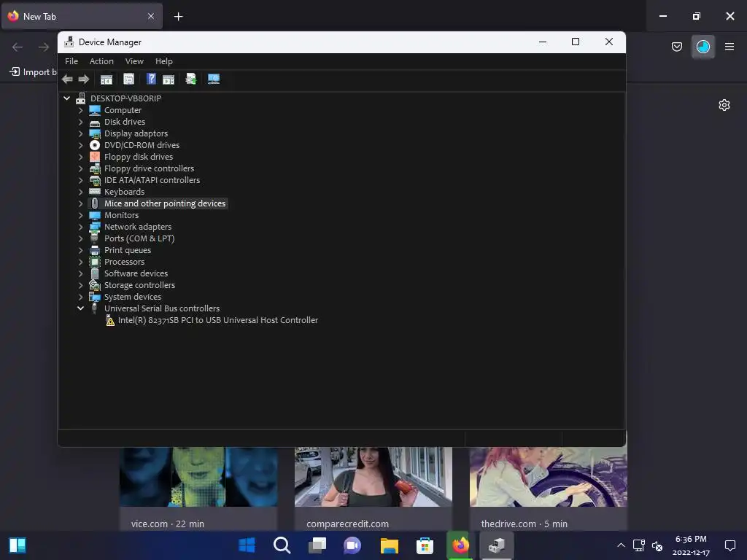Image resolution: width=747 pixels, height=560 pixels.
Task: Open the Pocket icon in Firefox toolbar
Action: click(x=676, y=47)
